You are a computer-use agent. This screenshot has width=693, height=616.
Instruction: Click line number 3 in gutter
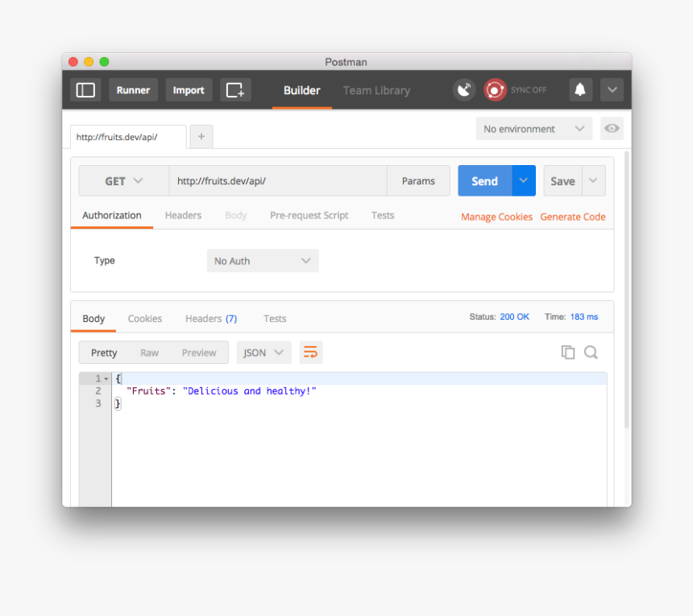click(98, 403)
